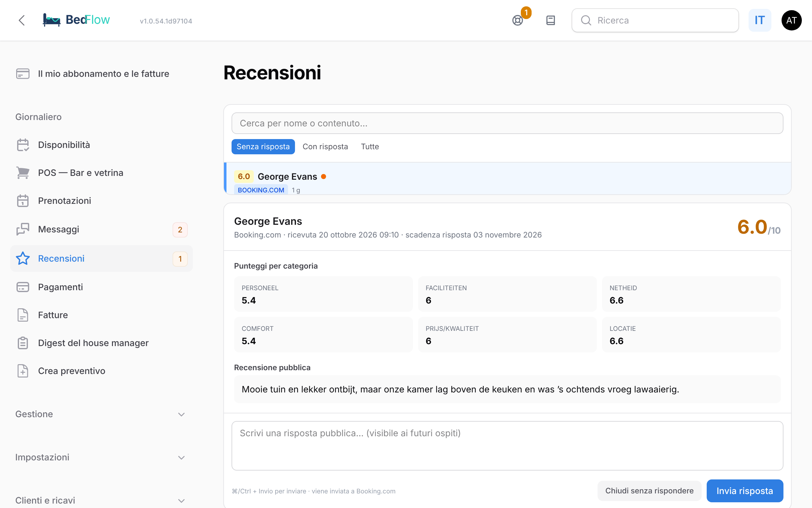Open the BedFlow logo home link
The image size is (812, 508).
(76, 20)
